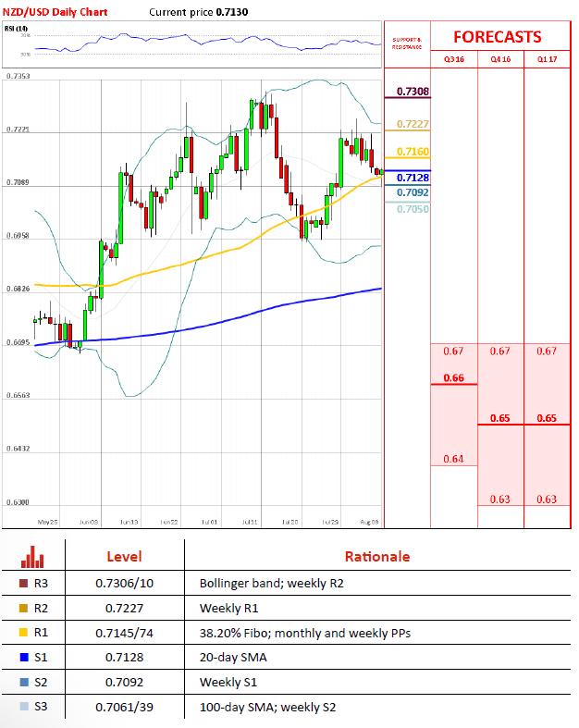Viewport: 579px width, 728px height.
Task: Select the Q4 16 forecast column header
Action: (500, 59)
